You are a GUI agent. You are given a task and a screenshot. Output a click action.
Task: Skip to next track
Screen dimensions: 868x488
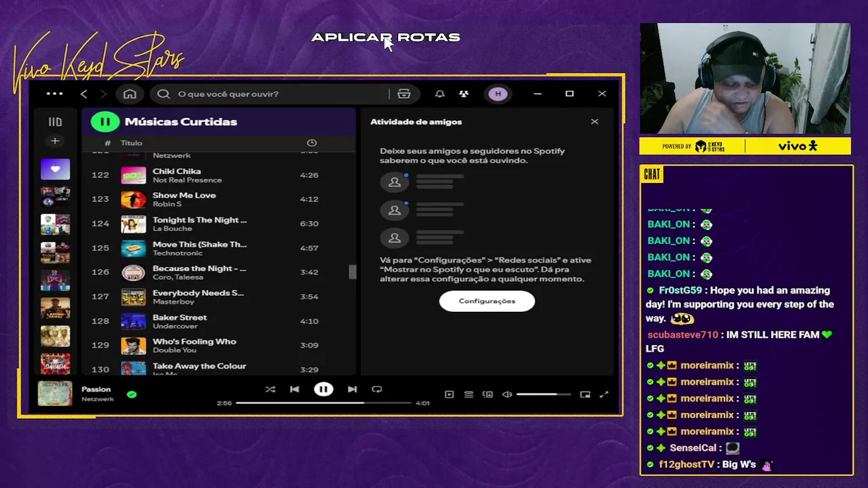click(x=352, y=389)
